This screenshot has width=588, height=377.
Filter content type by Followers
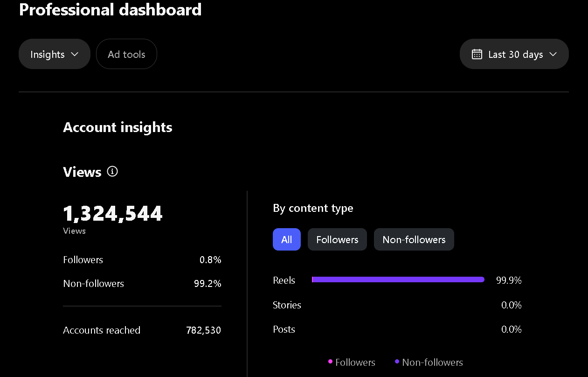pos(337,239)
